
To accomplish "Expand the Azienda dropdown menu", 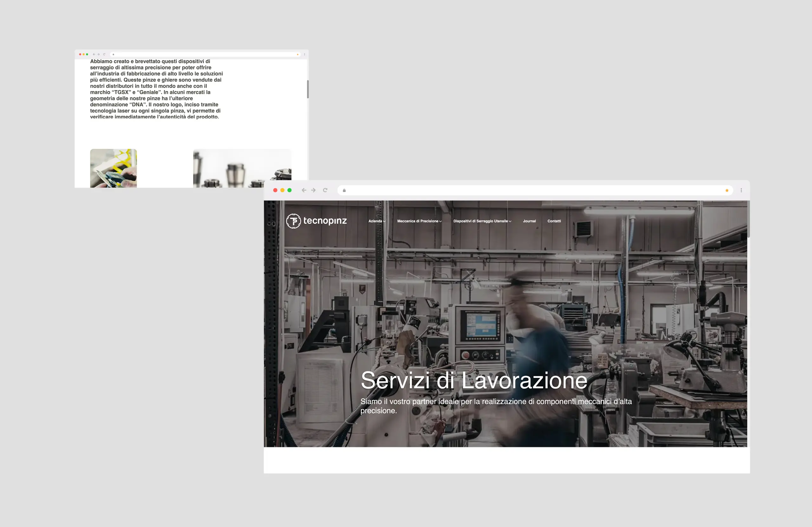I will pos(377,221).
